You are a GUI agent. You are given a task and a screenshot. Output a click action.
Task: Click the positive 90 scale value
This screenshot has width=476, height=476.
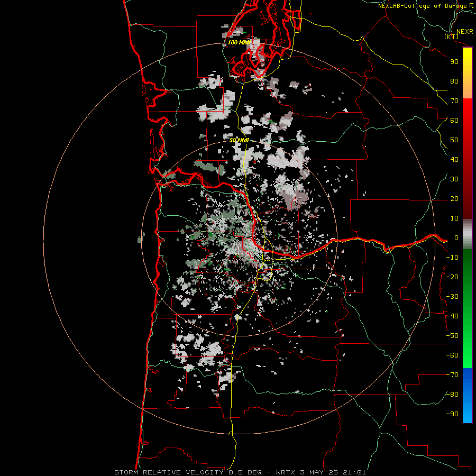click(454, 62)
